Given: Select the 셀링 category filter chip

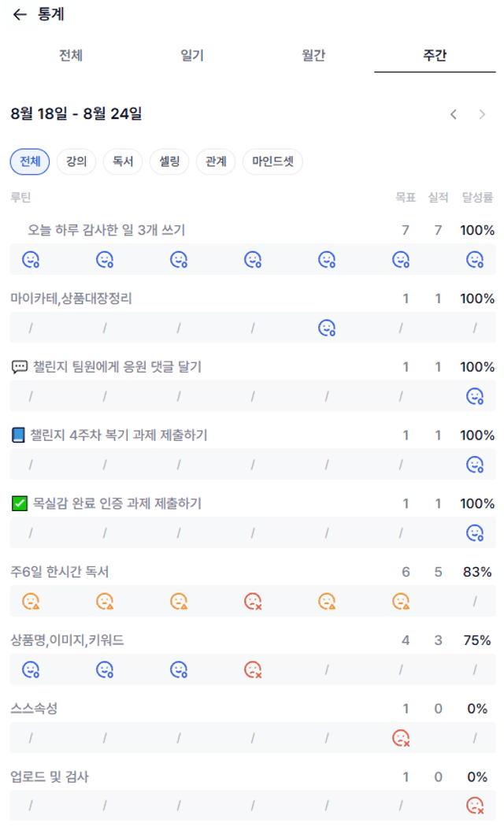Looking at the screenshot, I should tap(169, 161).
